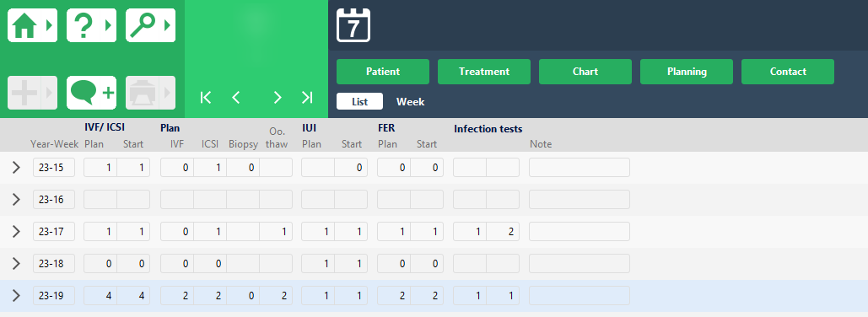Viewport: 868px width, 317px height.
Task: Go to next record arrow
Action: pyautogui.click(x=278, y=97)
